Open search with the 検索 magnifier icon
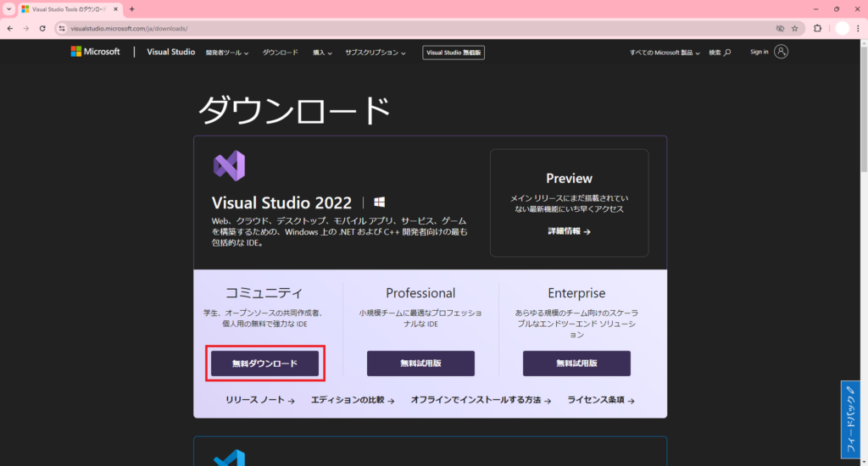The image size is (868, 466). coord(726,53)
